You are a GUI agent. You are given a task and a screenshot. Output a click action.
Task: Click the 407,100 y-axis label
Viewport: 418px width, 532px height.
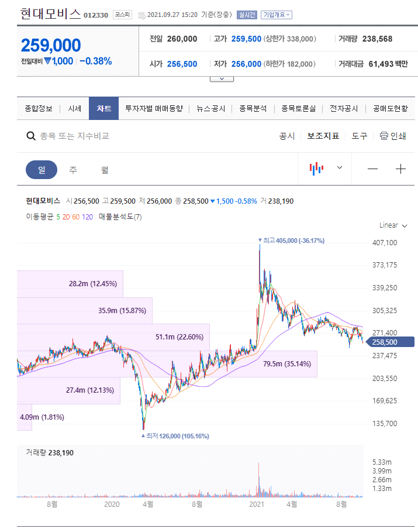pyautogui.click(x=385, y=242)
